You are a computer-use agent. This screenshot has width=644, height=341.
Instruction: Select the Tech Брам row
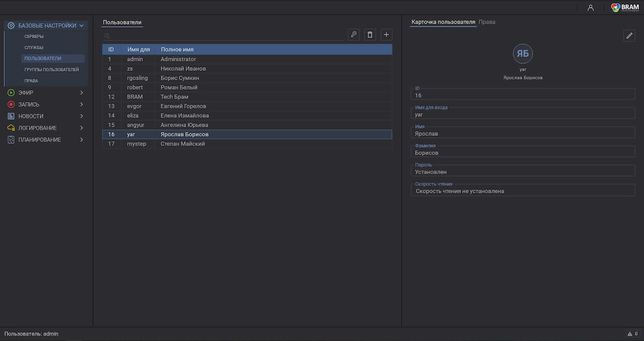(x=247, y=97)
